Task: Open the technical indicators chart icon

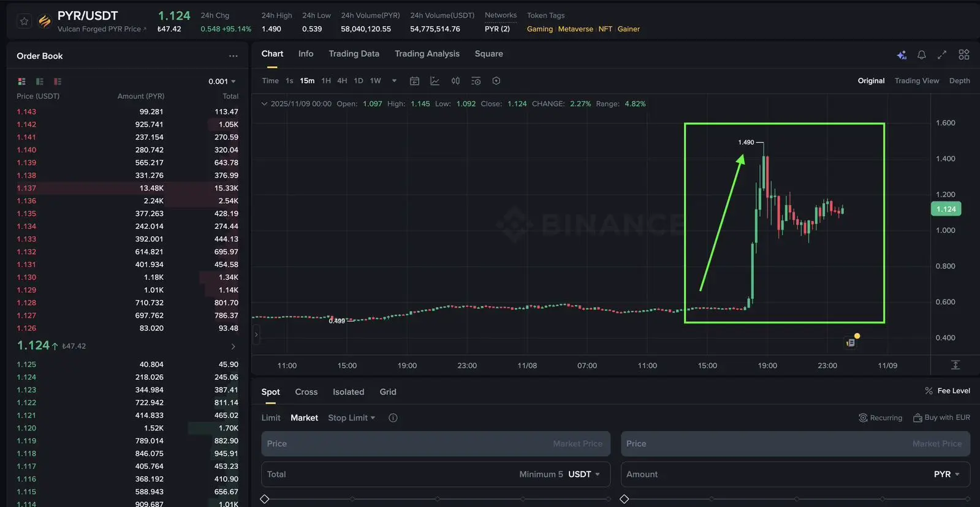Action: point(435,81)
